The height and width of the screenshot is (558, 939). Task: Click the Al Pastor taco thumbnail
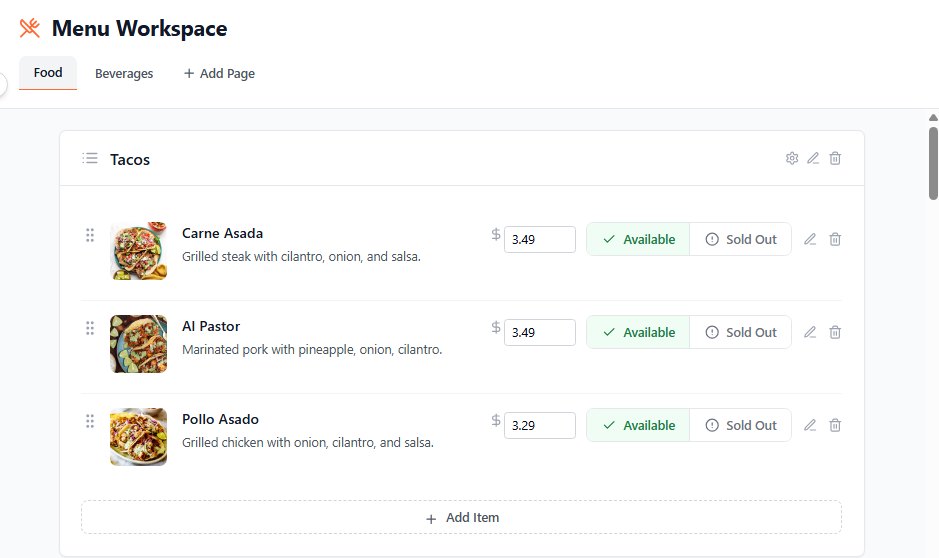click(x=138, y=344)
